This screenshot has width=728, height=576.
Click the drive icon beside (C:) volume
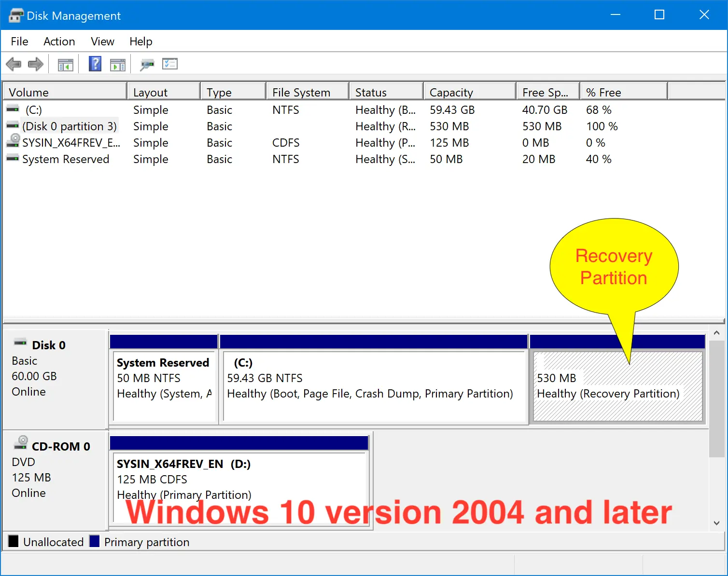coord(13,110)
